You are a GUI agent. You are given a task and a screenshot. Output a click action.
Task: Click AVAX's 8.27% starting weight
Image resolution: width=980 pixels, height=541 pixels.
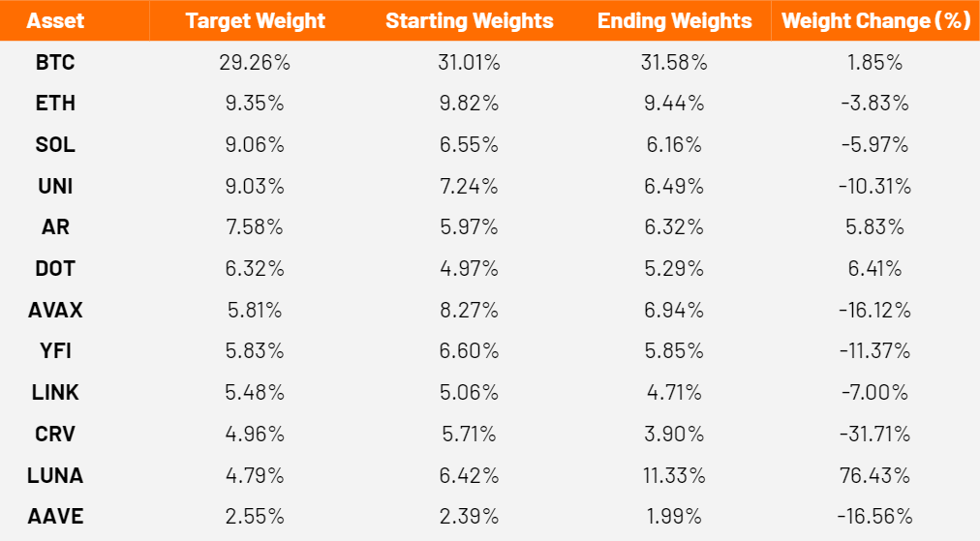click(x=469, y=310)
